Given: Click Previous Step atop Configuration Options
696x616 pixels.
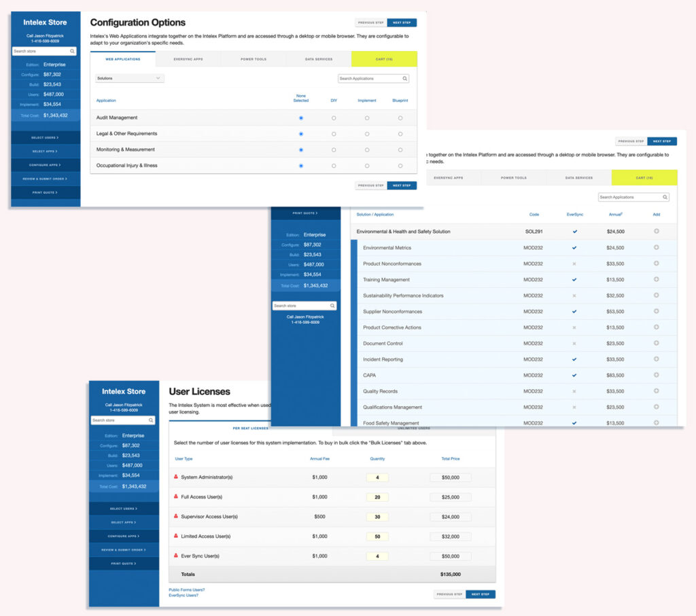Looking at the screenshot, I should pos(371,22).
